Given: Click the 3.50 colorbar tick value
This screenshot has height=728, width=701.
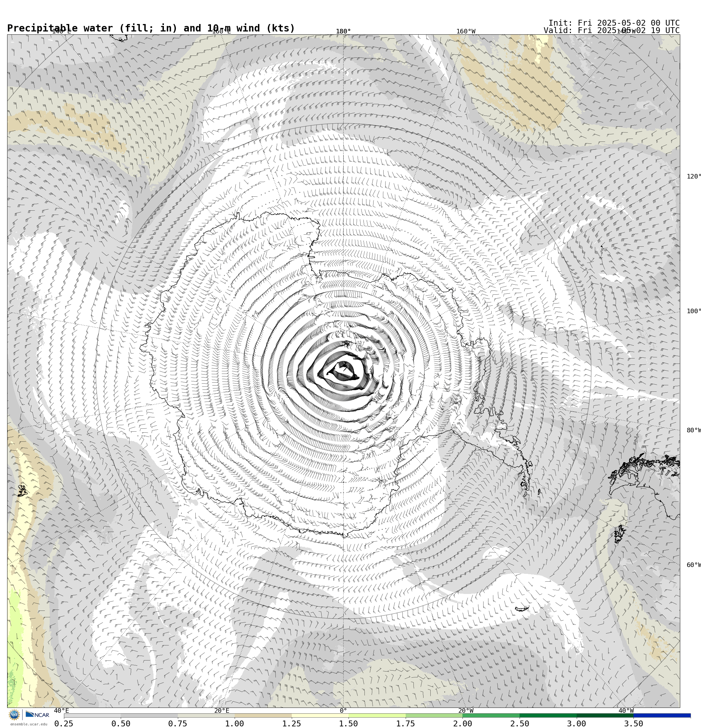Looking at the screenshot, I should click(633, 723).
